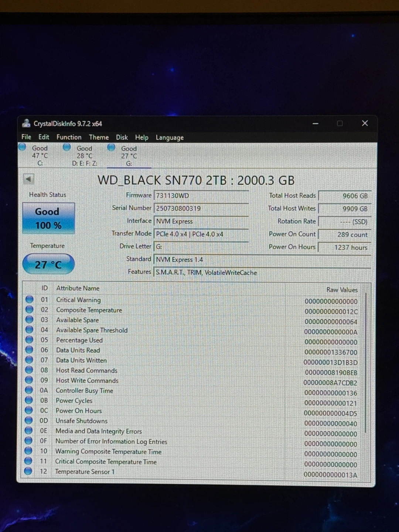Click the ID column header

[x=45, y=288]
